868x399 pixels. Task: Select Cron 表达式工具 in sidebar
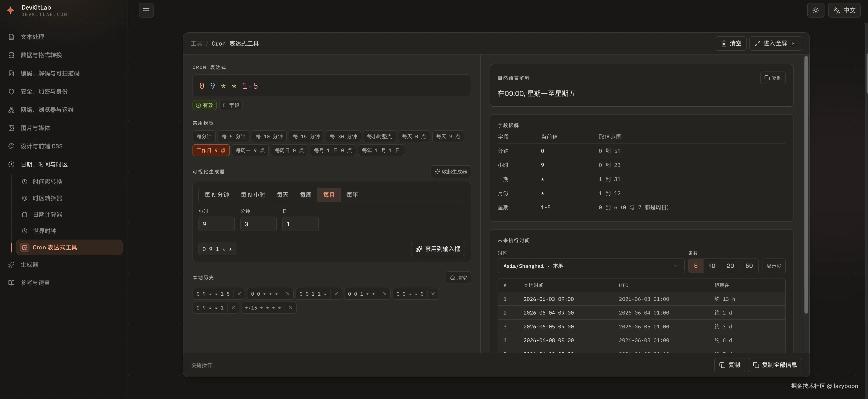pyautogui.click(x=69, y=248)
